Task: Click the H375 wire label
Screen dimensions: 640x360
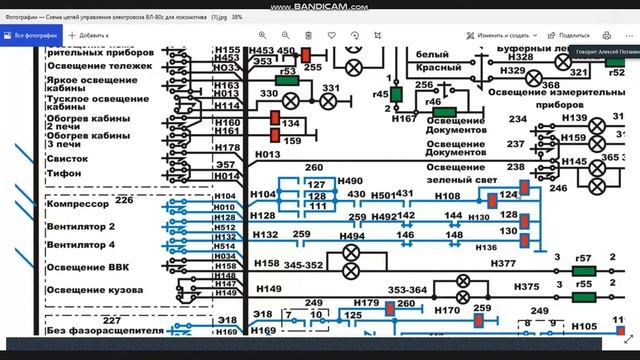Action: tap(527, 287)
